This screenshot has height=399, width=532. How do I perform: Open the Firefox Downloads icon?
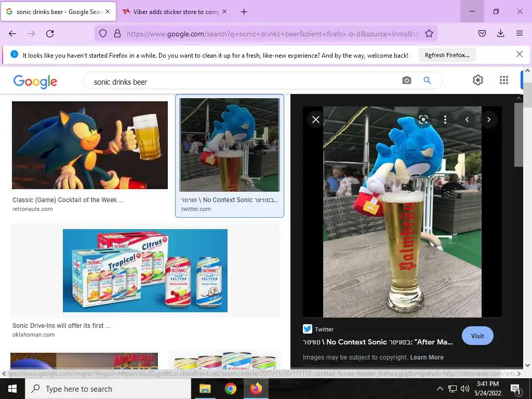point(500,33)
